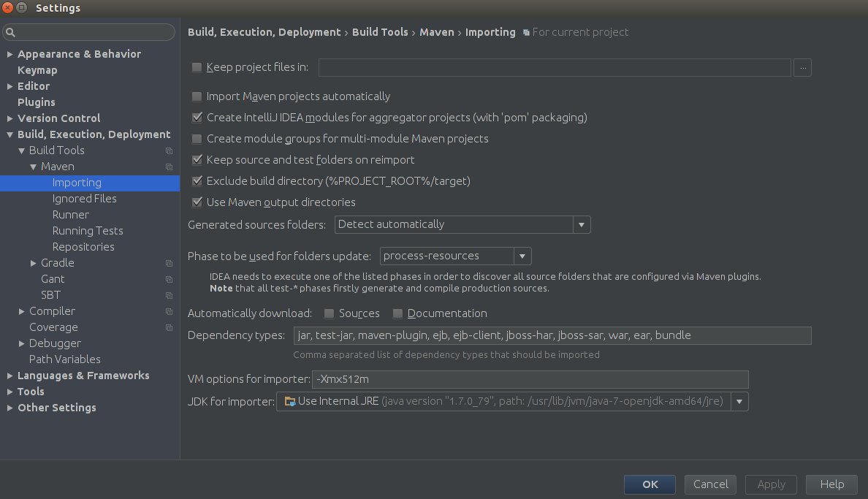Open the Generated sources folders dropdown

click(582, 225)
